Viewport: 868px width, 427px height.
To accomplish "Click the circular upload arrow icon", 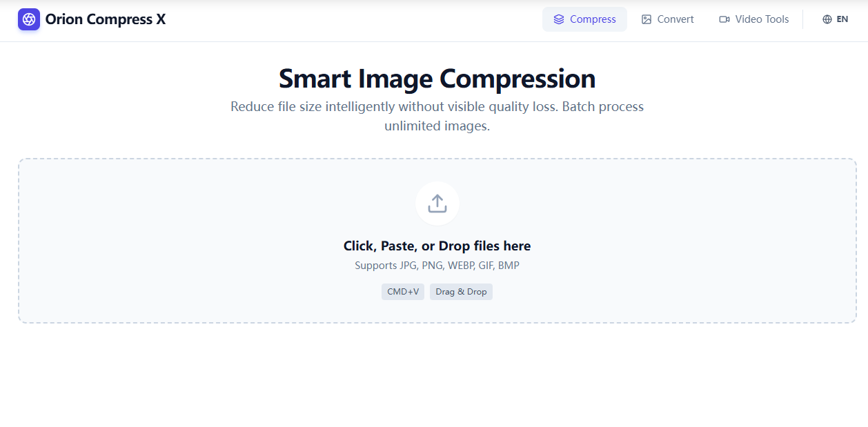I will tap(437, 203).
